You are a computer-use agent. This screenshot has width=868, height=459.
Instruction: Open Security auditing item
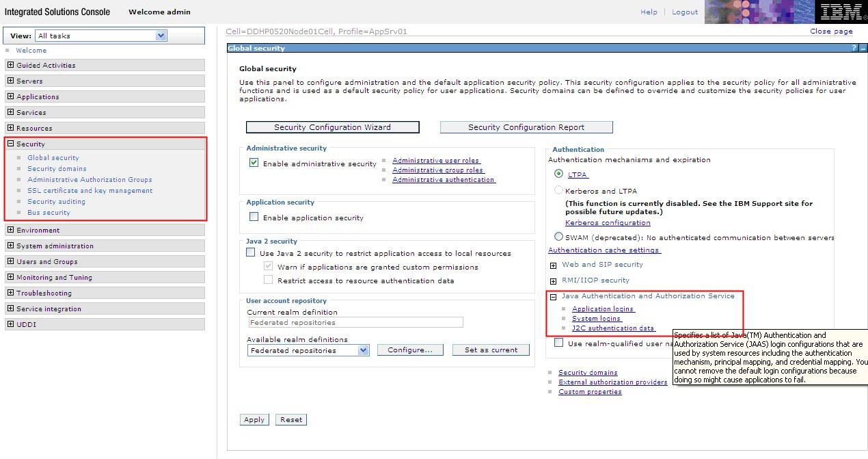pyautogui.click(x=56, y=201)
